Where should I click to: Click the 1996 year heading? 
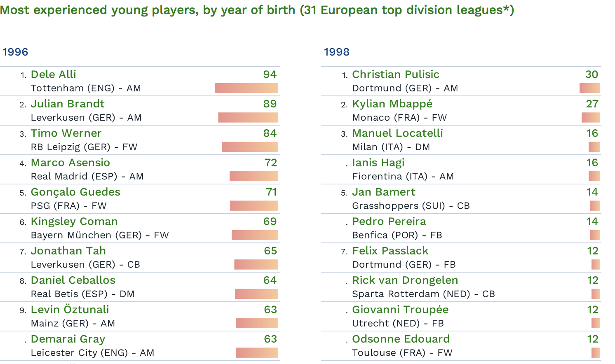(15, 52)
